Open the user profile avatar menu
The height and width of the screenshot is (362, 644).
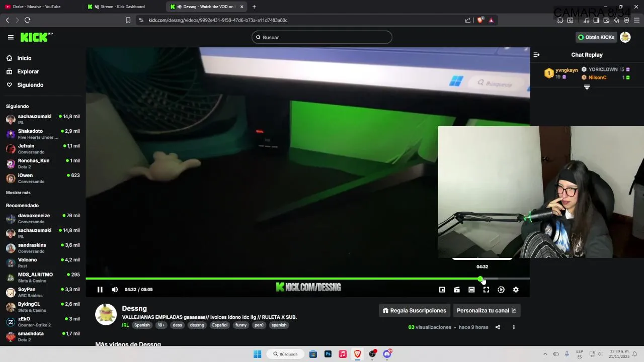pyautogui.click(x=625, y=37)
